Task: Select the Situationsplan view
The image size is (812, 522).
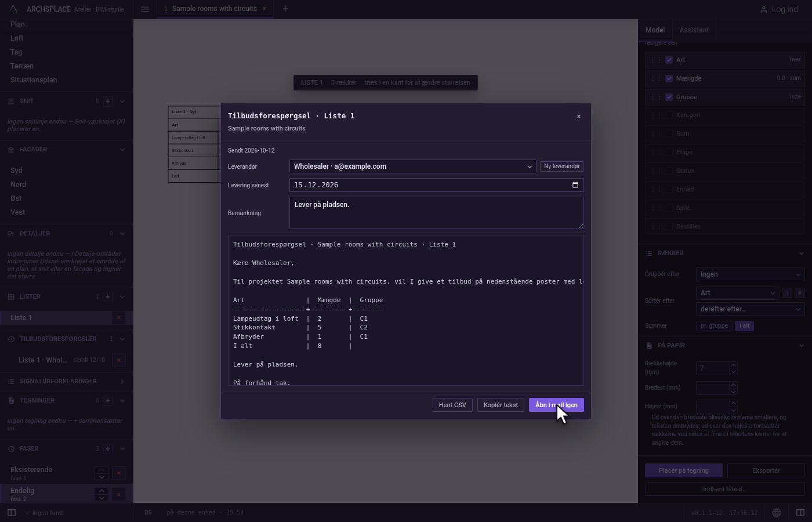Action: coord(34,80)
